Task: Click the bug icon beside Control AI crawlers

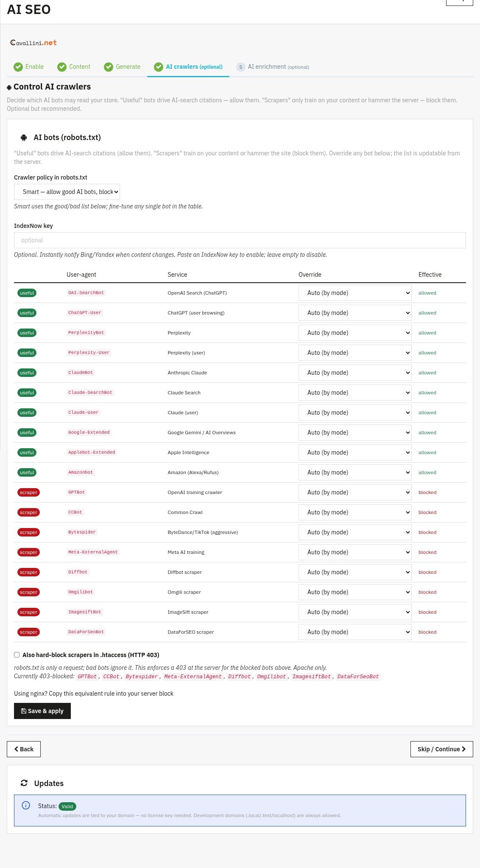Action: [x=9, y=87]
